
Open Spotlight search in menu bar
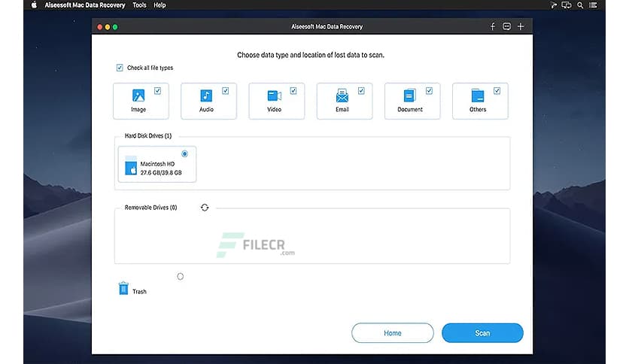[580, 5]
